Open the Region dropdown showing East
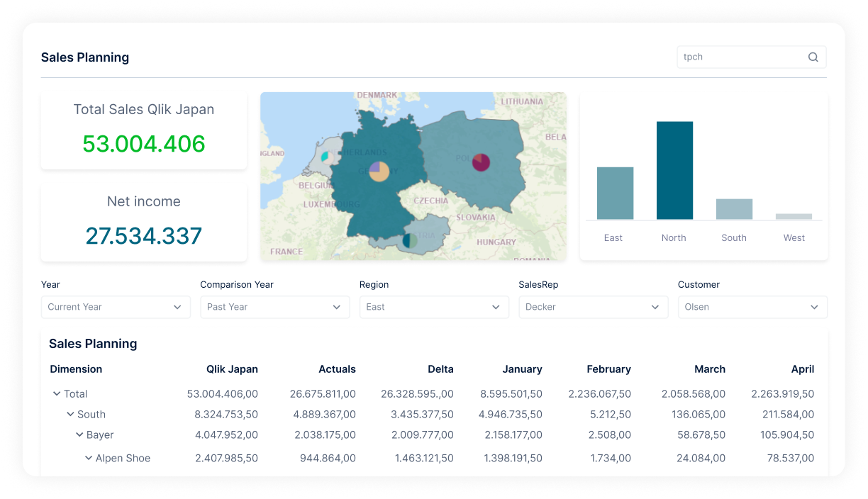The height and width of the screenshot is (499, 868). [x=434, y=307]
